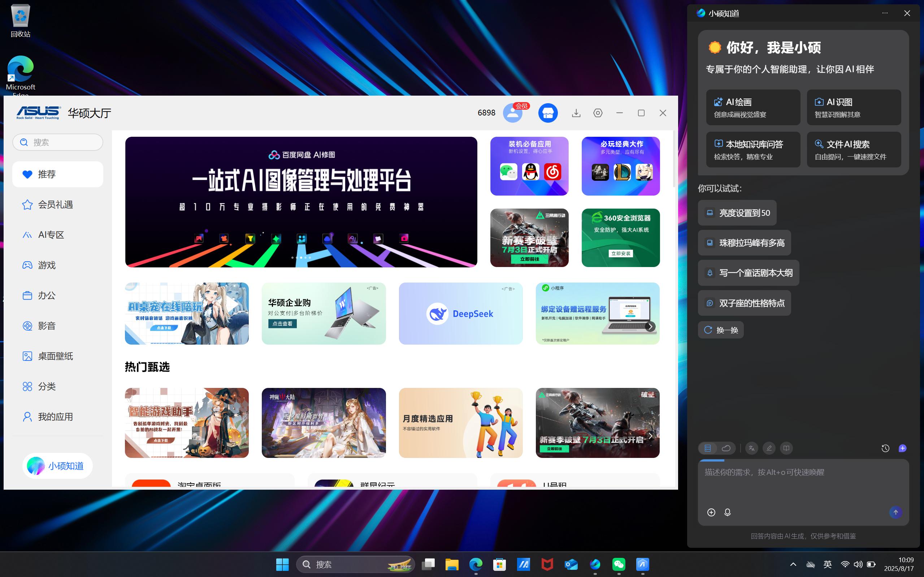924x577 pixels.
Task: Click Task View icon on the taskbar
Action: pos(428,564)
